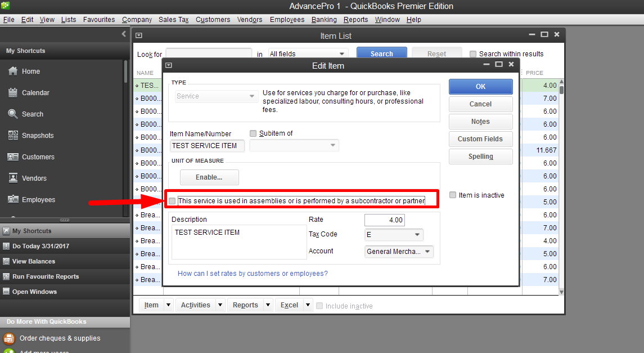Click the Employees icon in sidebar
This screenshot has width=644, height=353.
click(13, 200)
